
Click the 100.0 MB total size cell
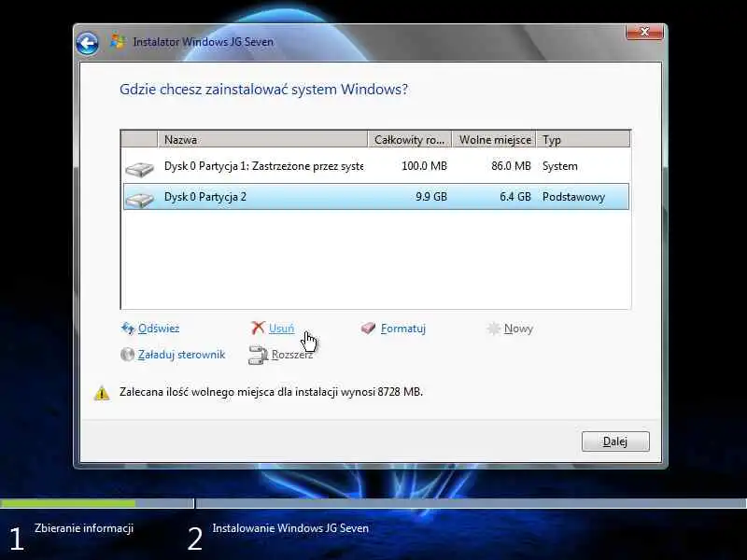click(x=424, y=166)
